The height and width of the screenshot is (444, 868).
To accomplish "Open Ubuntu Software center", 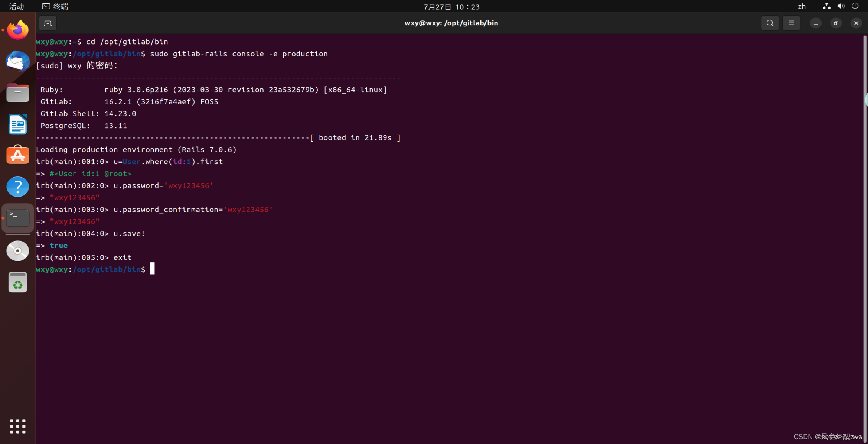I will [17, 155].
